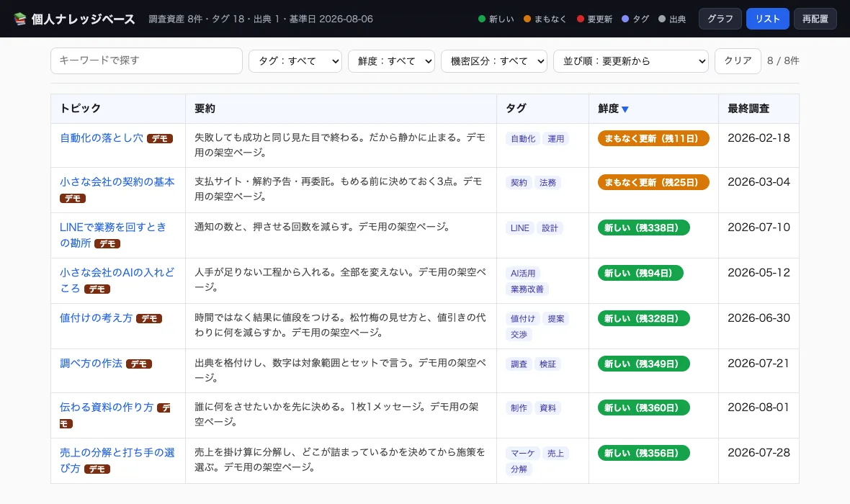Click the 新しい（残338日）freshness badge
Screen dimensions: 850x504
click(x=643, y=228)
